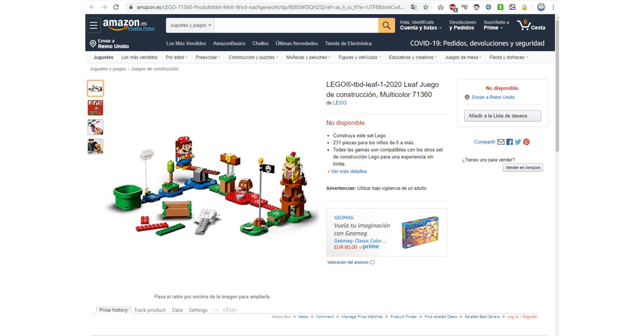Click the Vender en Amazon button
Image resolution: width=644 pixels, height=336 pixels.
click(x=523, y=168)
